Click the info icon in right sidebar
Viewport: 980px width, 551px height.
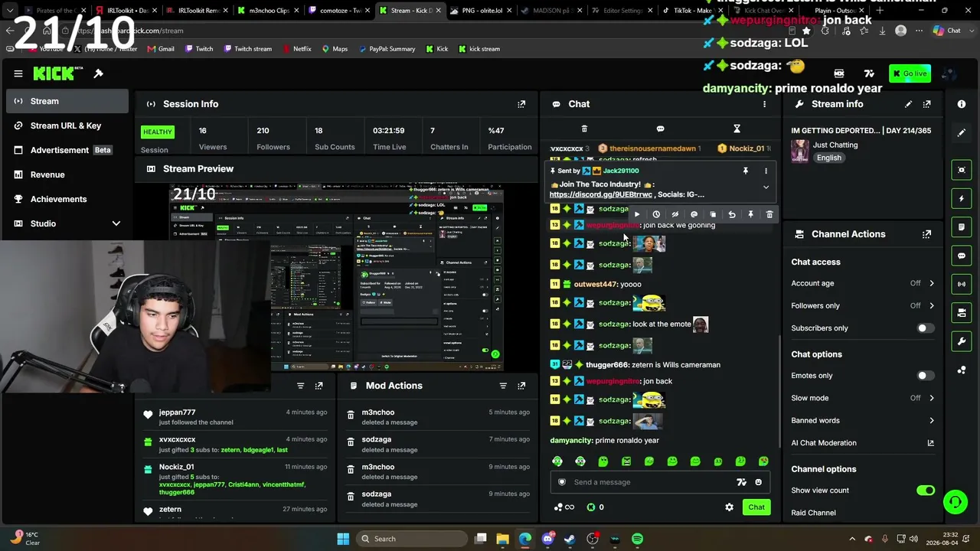tap(962, 104)
